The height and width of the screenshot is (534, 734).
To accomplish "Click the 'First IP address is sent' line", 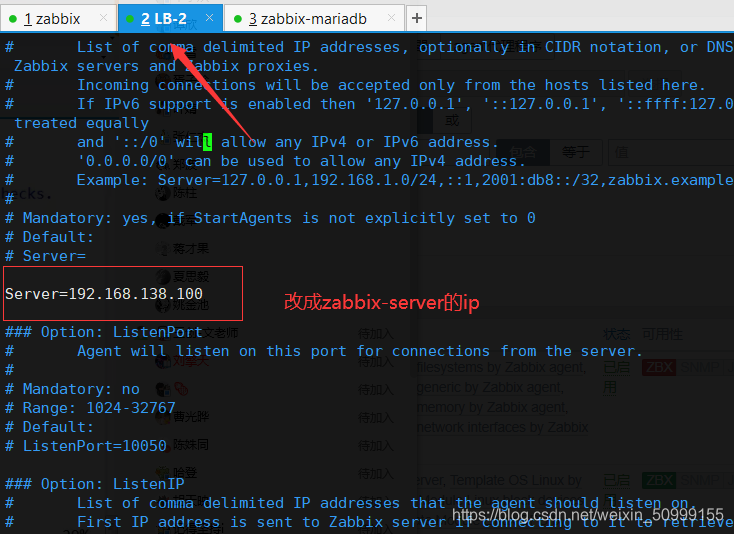I will [369, 522].
